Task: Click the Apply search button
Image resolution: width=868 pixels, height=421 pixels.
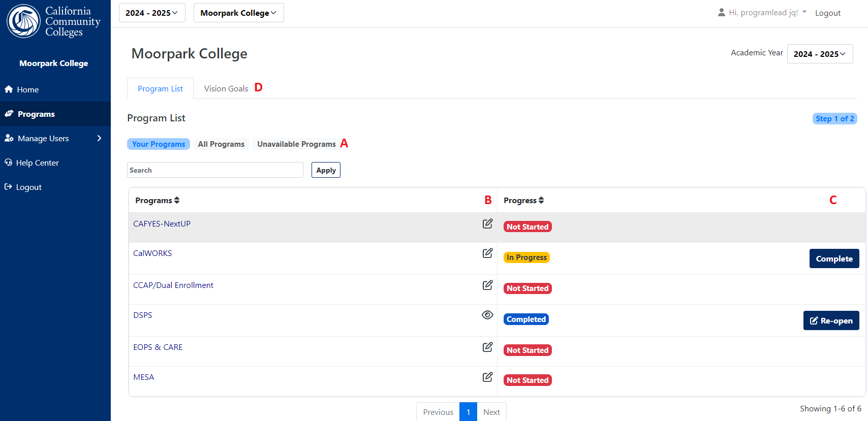Action: coord(326,170)
